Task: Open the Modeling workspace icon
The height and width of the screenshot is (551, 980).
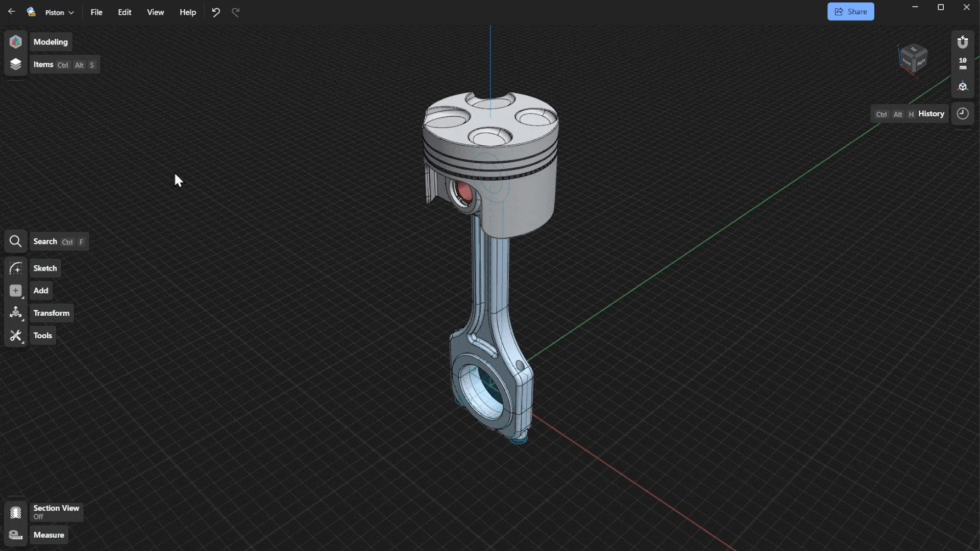Action: click(x=15, y=42)
